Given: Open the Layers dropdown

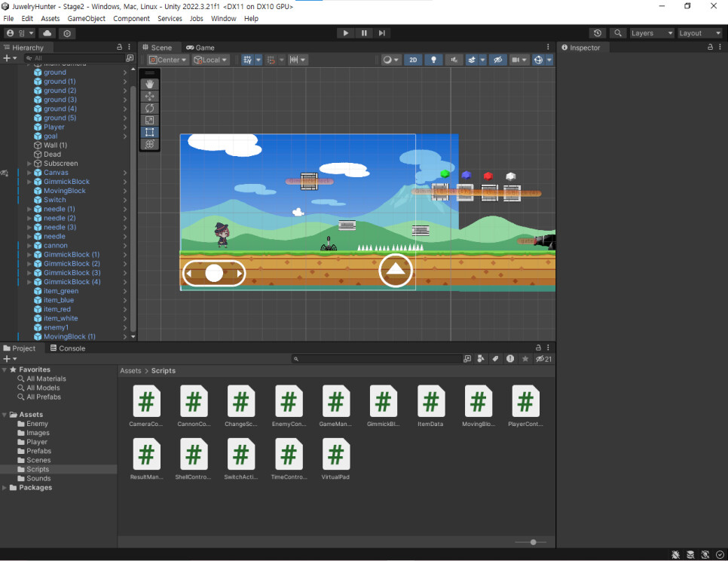Looking at the screenshot, I should pyautogui.click(x=651, y=33).
